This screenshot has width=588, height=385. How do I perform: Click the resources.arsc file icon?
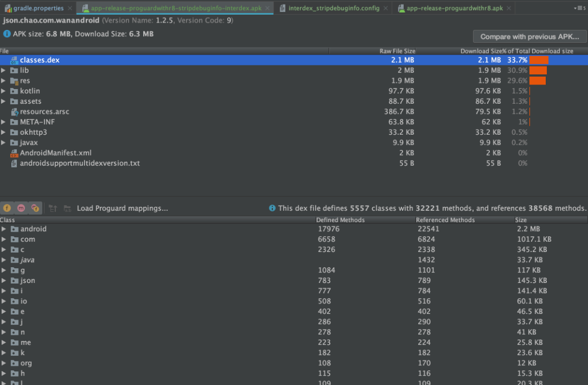[14, 112]
